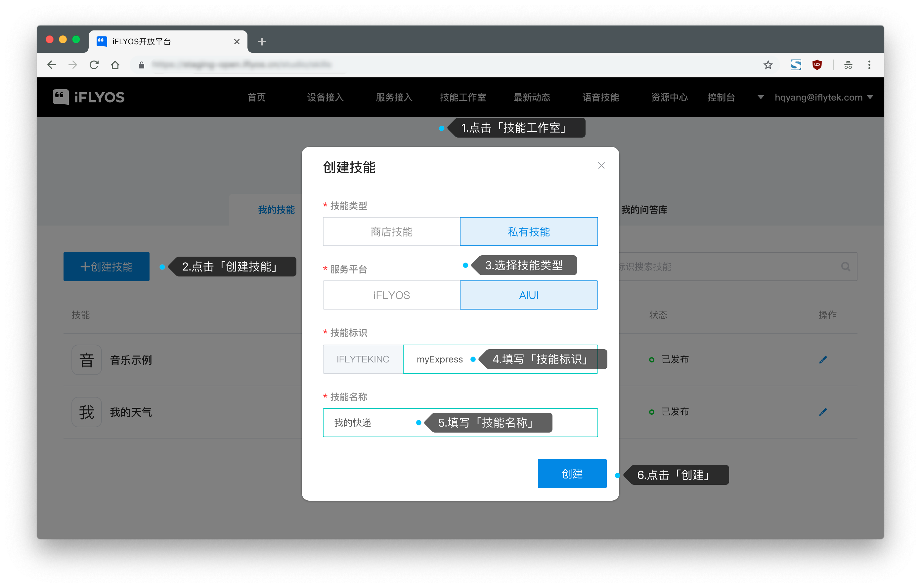Click the incognito glasses icon
The width and height of the screenshot is (921, 588).
[x=848, y=65]
